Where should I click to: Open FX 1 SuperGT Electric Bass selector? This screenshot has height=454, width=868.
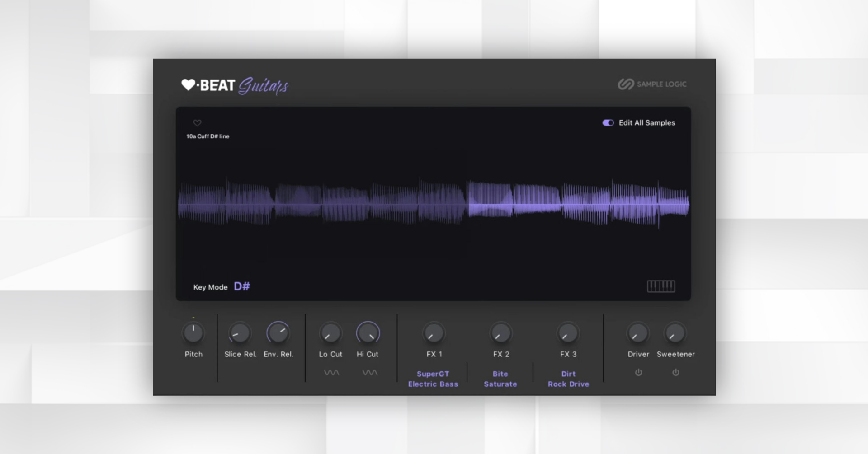(x=433, y=379)
